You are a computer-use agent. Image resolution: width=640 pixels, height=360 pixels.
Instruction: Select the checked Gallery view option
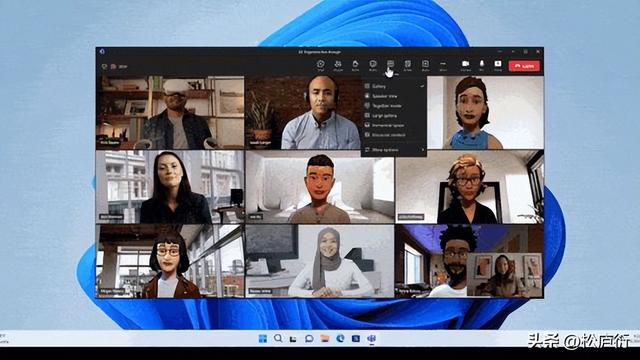(394, 86)
